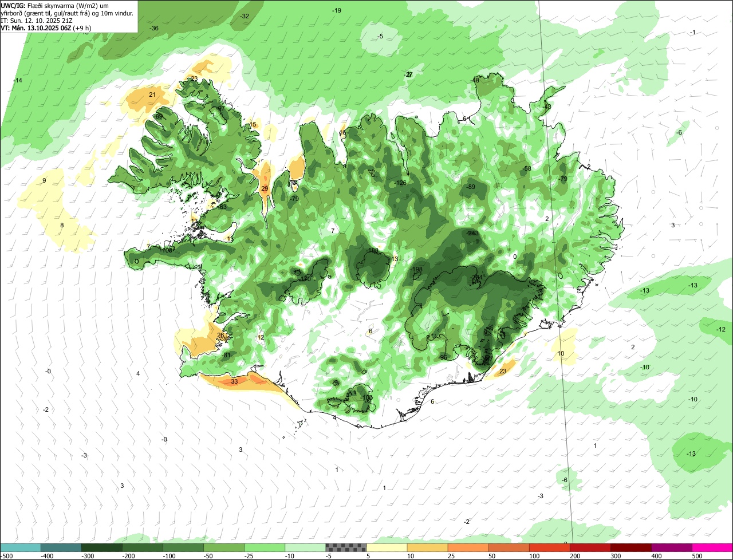Image resolution: width=733 pixels, height=560 pixels.
Task: Click the '-1' value in the top right
Action: (x=692, y=33)
